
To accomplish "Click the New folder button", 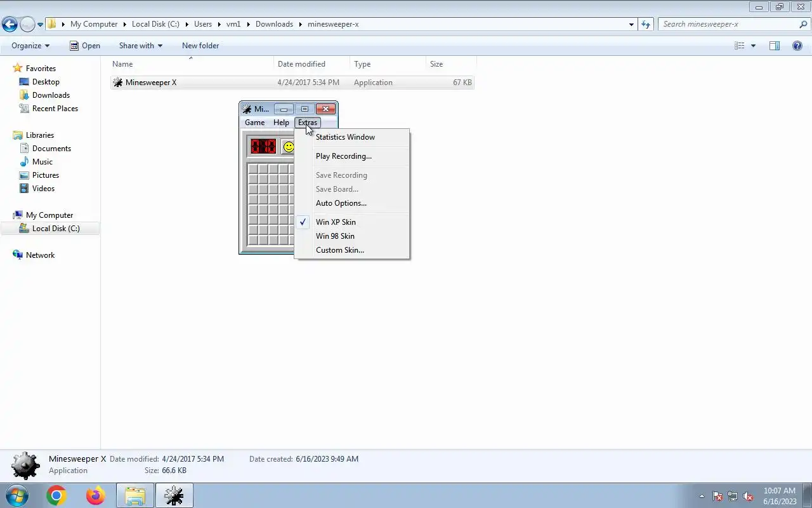I will click(200, 46).
